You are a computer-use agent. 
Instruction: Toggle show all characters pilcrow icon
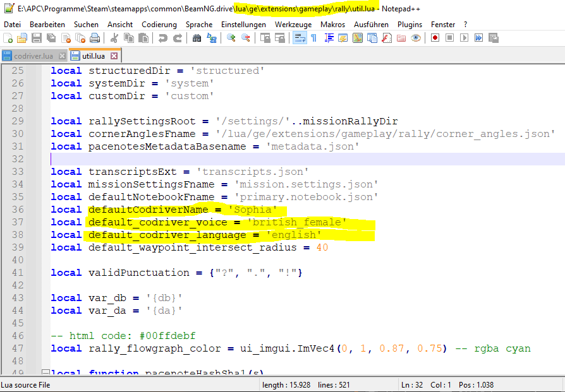click(314, 38)
